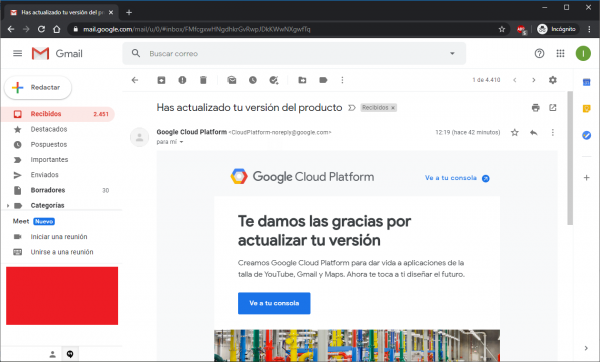
Task: Star this message from Google Cloud Platform
Action: pyautogui.click(x=515, y=132)
